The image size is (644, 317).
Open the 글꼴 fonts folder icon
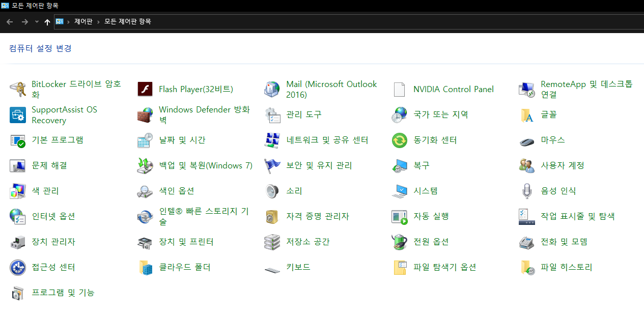pos(527,115)
